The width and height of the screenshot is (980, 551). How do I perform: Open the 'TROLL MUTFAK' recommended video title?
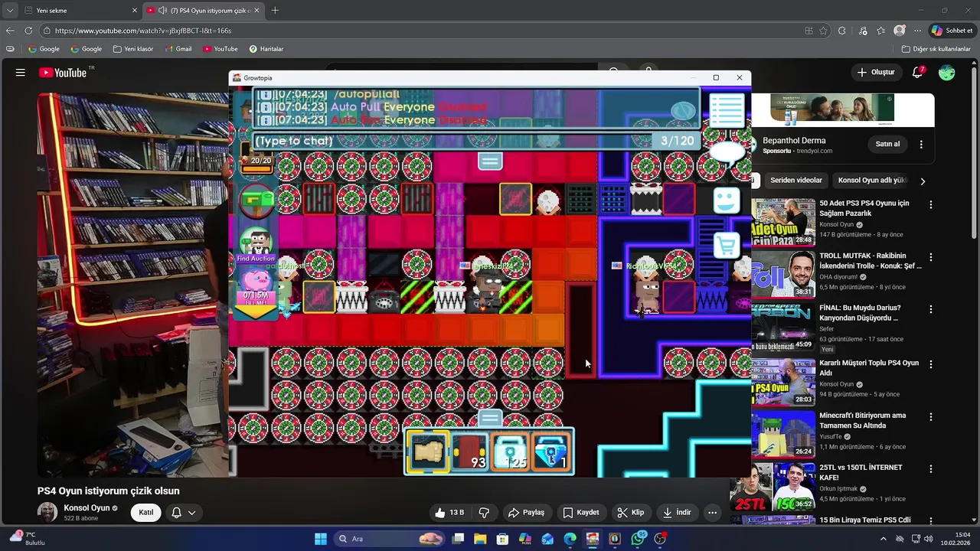point(871,261)
